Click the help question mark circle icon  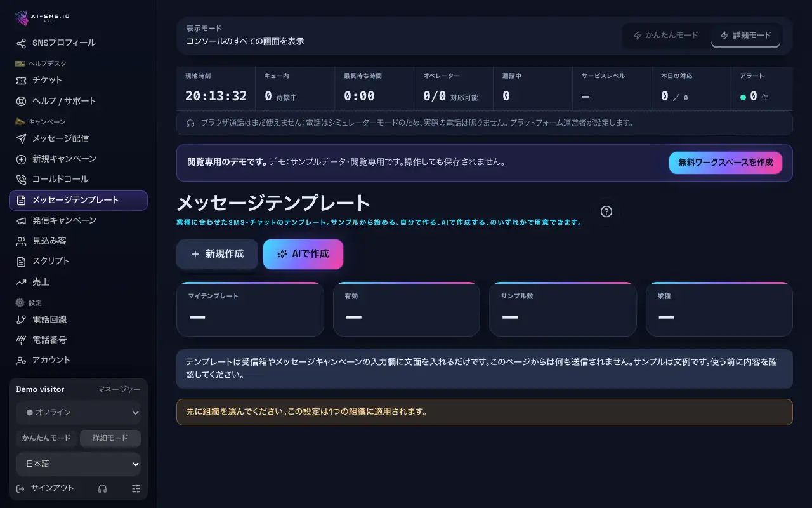coord(606,211)
